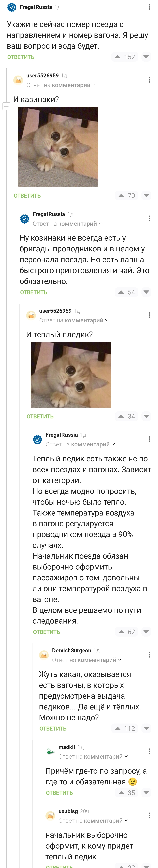Upvote the "И казинаки?" comment
Image resolution: width=158 pixels, height=868 pixels.
pos(121,195)
